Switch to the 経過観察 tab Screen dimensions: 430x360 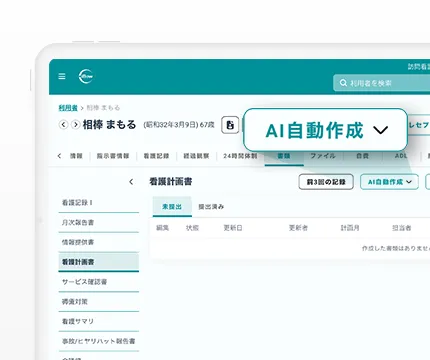click(x=196, y=156)
